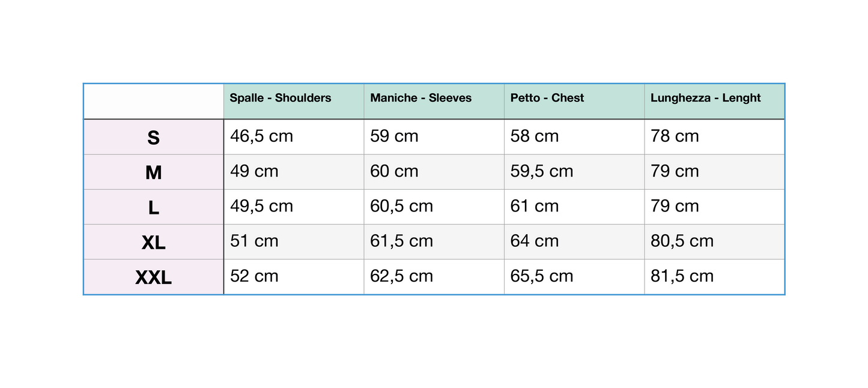
Task: Click the 64 cm chest cell
Action: point(535,241)
